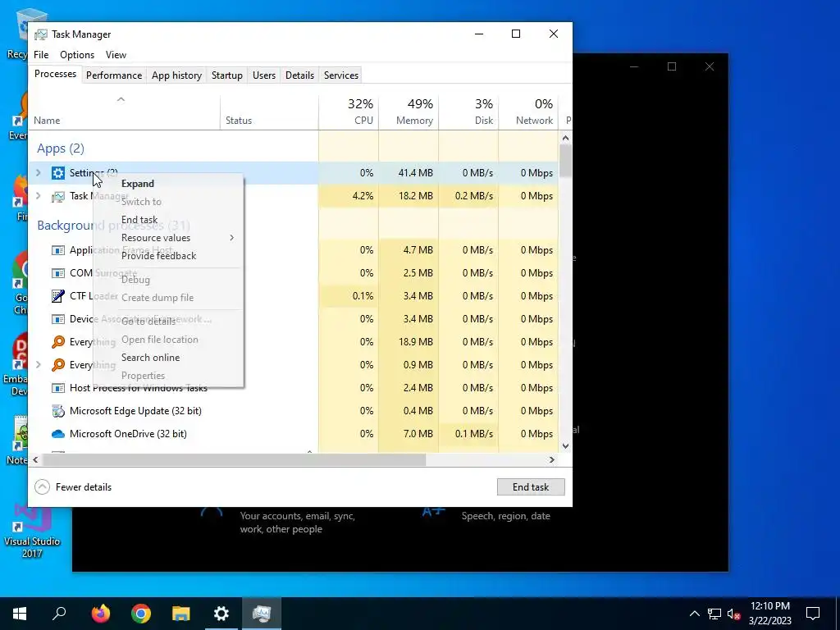The width and height of the screenshot is (840, 630).
Task: Open the File menu
Action: [41, 55]
